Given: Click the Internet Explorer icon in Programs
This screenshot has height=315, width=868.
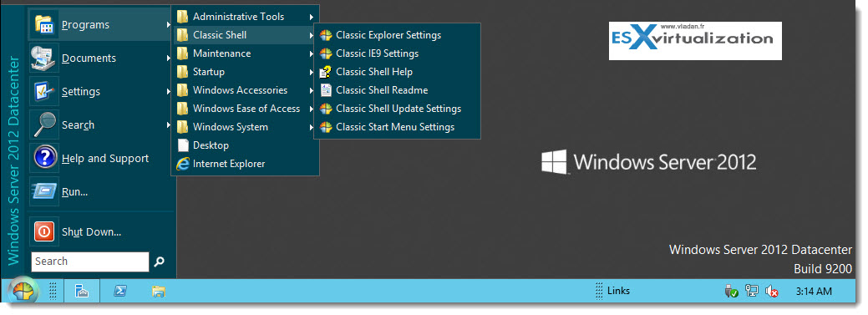Looking at the screenshot, I should coord(183,164).
